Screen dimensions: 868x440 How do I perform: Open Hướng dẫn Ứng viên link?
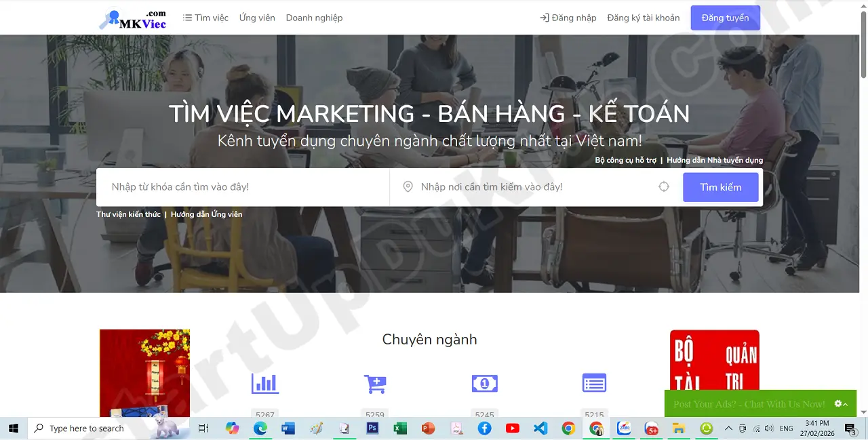click(206, 214)
